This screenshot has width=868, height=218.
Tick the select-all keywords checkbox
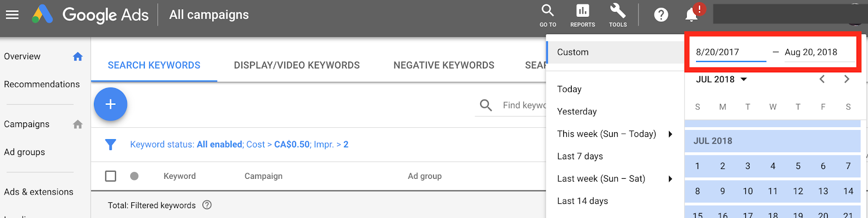[x=111, y=176]
